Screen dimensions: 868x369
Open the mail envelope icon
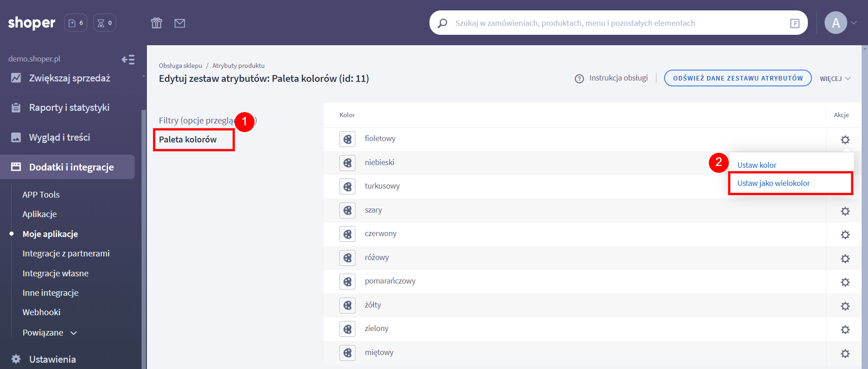point(179,23)
